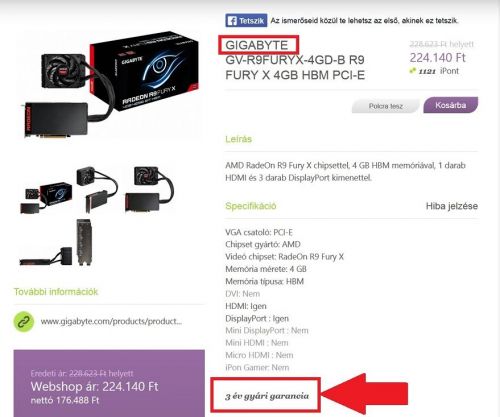The width and height of the screenshot is (500, 417).
Task: Add product with Kosárba button
Action: pyautogui.click(x=450, y=105)
